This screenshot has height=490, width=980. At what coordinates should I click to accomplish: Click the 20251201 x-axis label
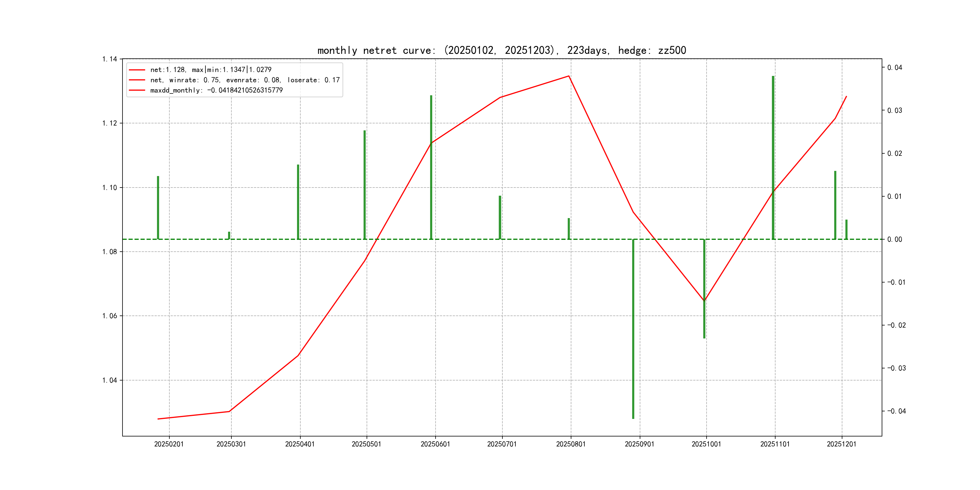pos(841,444)
